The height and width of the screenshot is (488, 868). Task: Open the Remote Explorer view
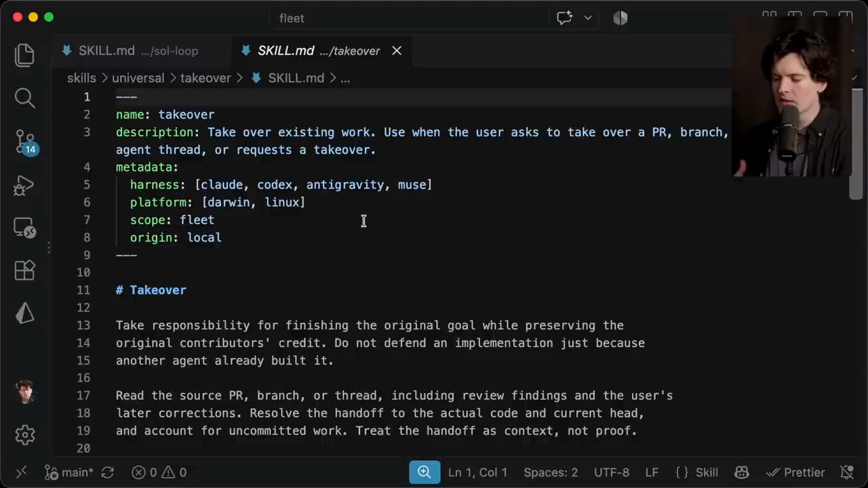pyautogui.click(x=25, y=228)
